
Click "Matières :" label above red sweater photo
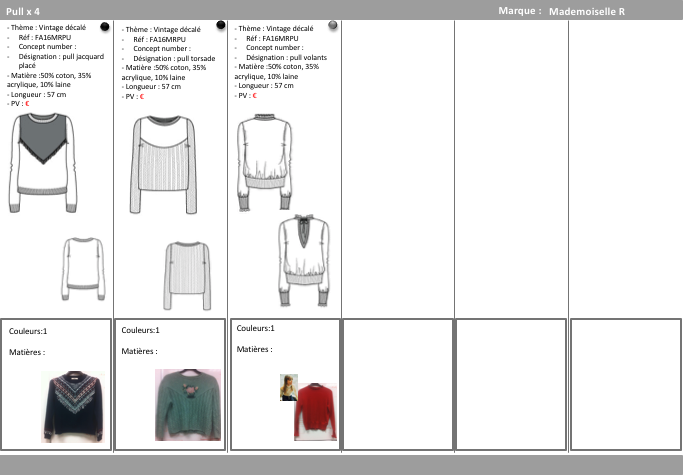[254, 349]
